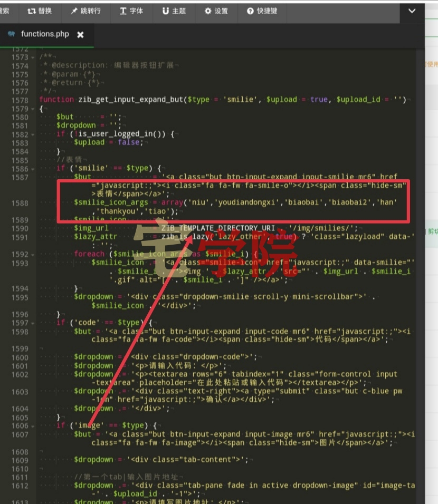Collapse the comment fold at line 1573

pyautogui.click(x=33, y=57)
